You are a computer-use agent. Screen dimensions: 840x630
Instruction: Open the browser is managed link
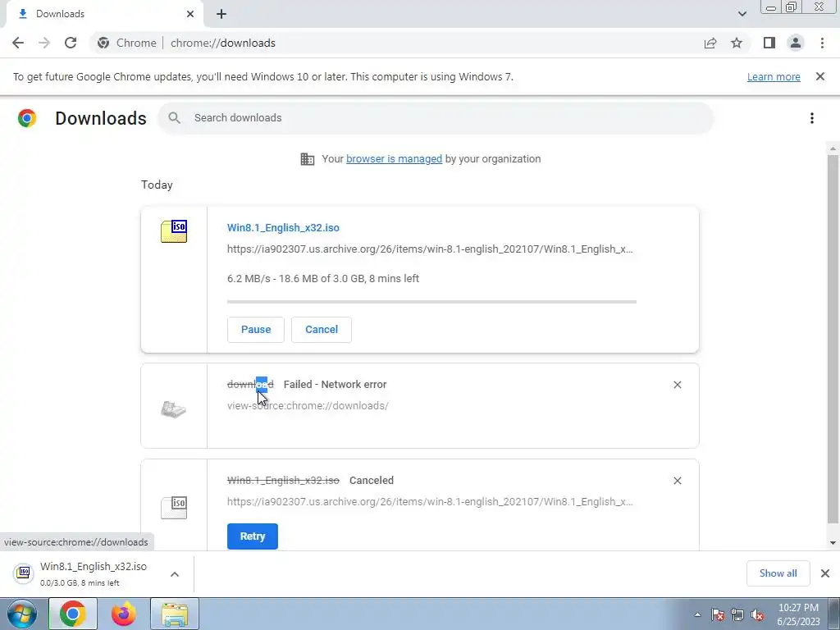coord(394,158)
